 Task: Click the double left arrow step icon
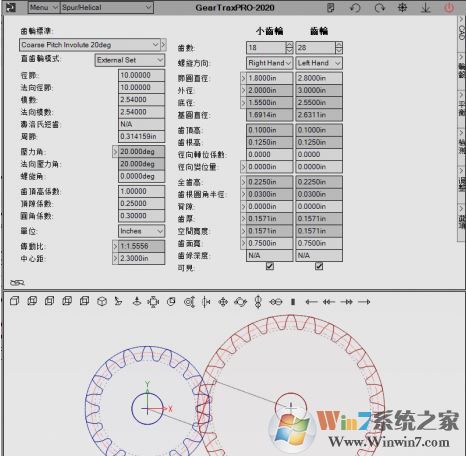click(x=329, y=302)
